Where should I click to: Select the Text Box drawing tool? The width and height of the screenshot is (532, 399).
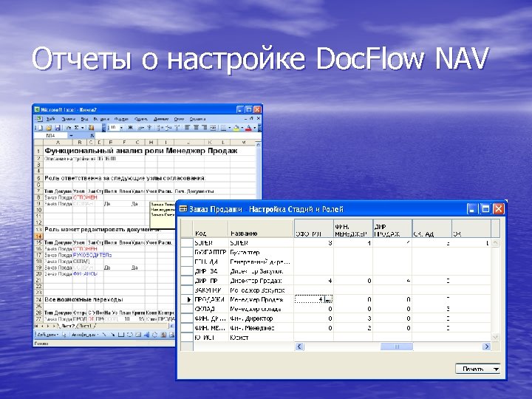point(138,335)
